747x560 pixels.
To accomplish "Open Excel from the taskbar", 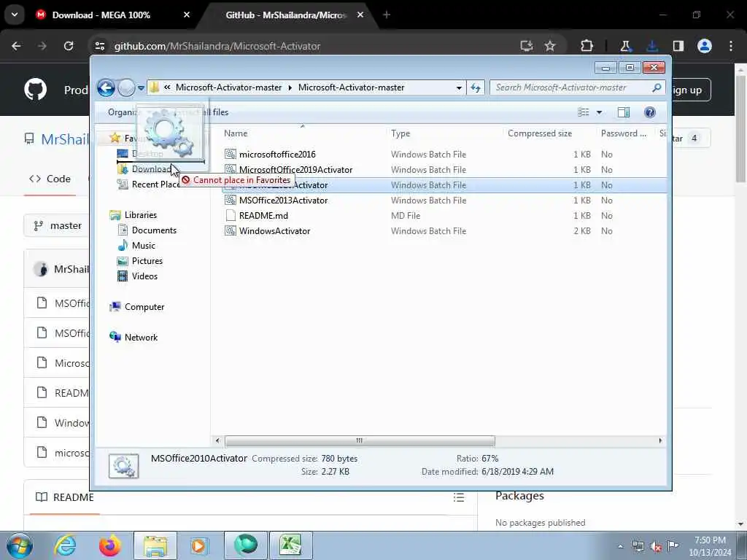I will click(x=291, y=545).
